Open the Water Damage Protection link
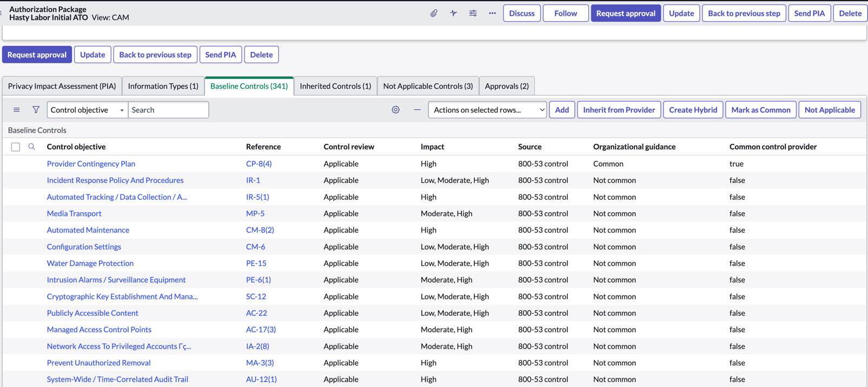This screenshot has width=868, height=387. pos(90,263)
